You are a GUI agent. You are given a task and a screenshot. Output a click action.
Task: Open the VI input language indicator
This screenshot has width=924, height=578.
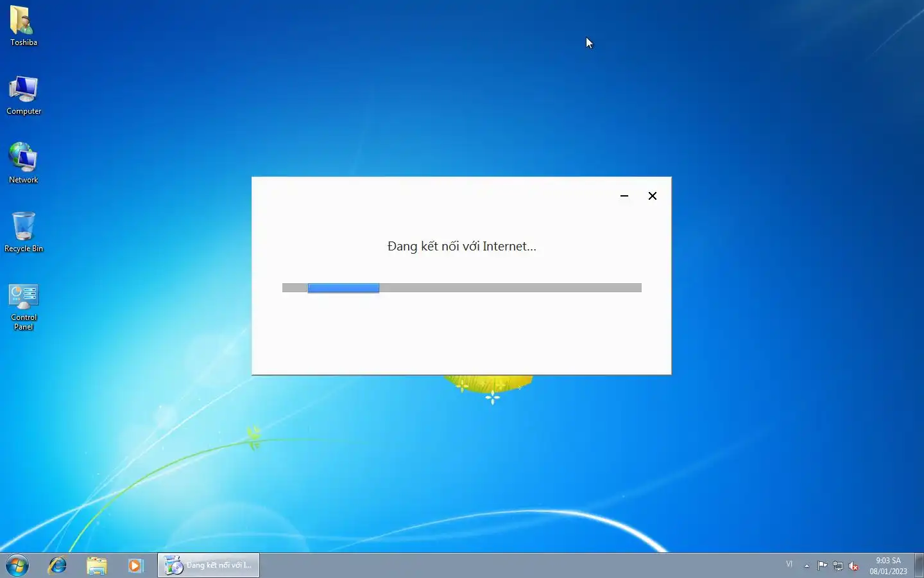tap(789, 565)
